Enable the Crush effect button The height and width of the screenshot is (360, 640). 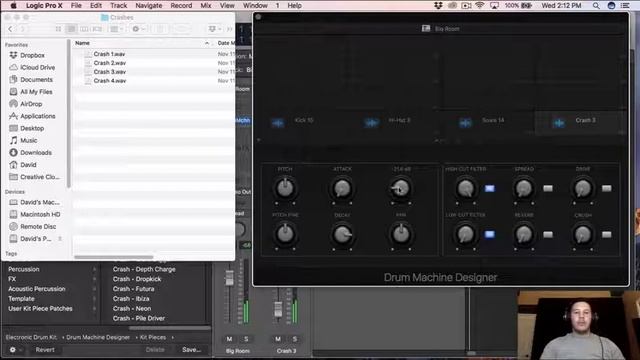click(x=607, y=234)
